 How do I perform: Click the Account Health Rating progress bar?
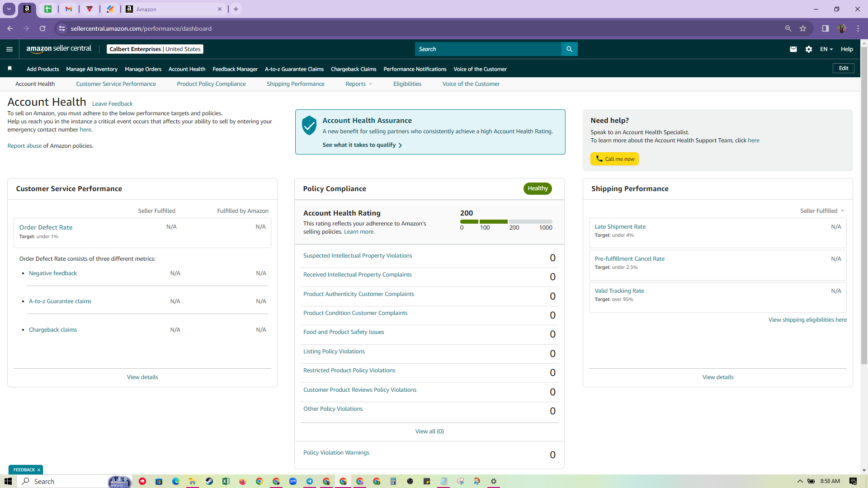click(x=506, y=221)
